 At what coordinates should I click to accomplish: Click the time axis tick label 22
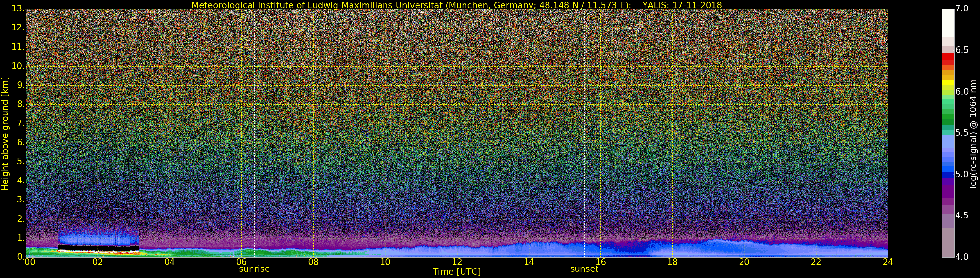(816, 262)
